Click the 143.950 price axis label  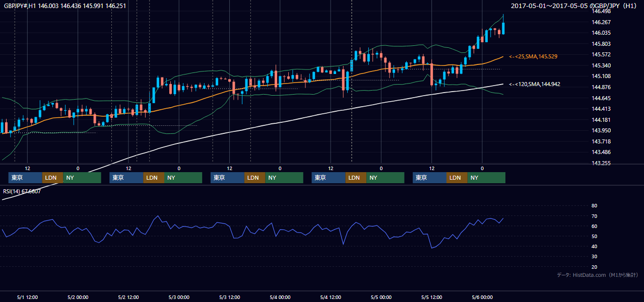point(601,130)
